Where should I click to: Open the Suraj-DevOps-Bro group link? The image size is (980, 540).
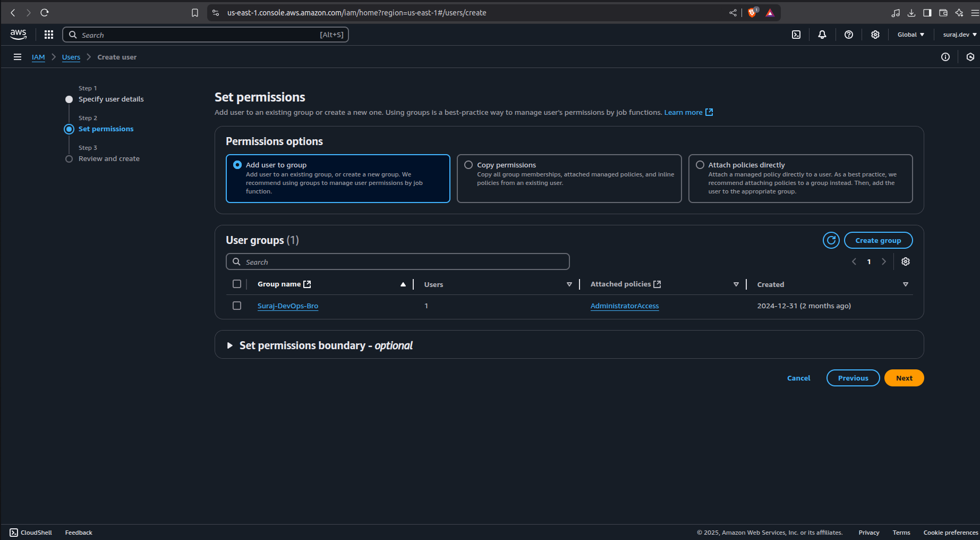tap(288, 306)
